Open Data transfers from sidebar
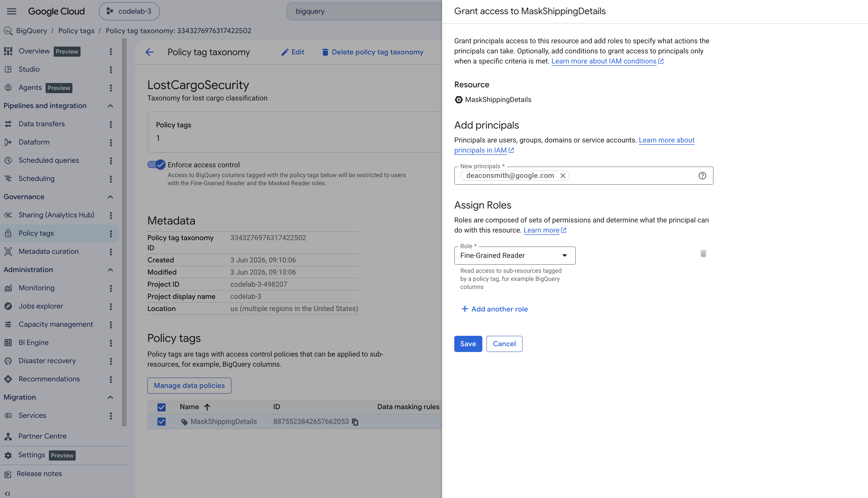The height and width of the screenshot is (498, 868). pyautogui.click(x=42, y=124)
